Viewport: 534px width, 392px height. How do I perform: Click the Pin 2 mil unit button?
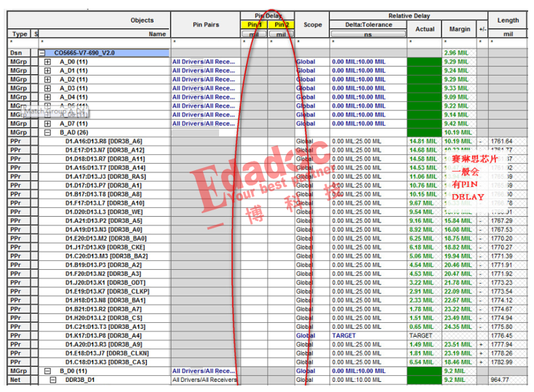(x=282, y=34)
